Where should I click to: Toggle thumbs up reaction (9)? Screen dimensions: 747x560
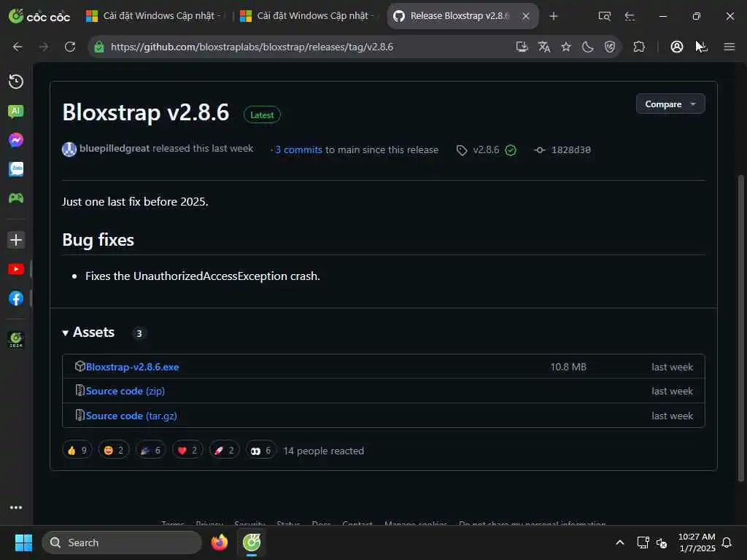77,450
